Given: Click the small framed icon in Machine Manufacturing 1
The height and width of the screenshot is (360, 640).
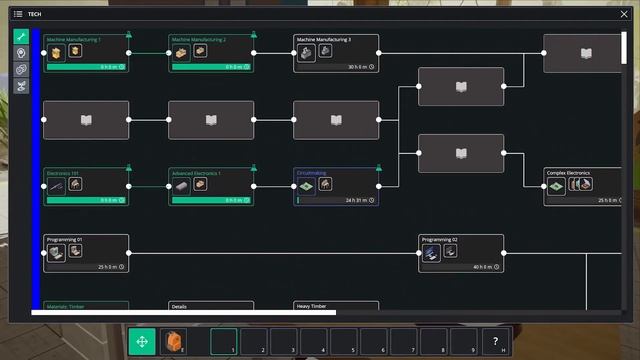Looking at the screenshot, I should pos(75,51).
